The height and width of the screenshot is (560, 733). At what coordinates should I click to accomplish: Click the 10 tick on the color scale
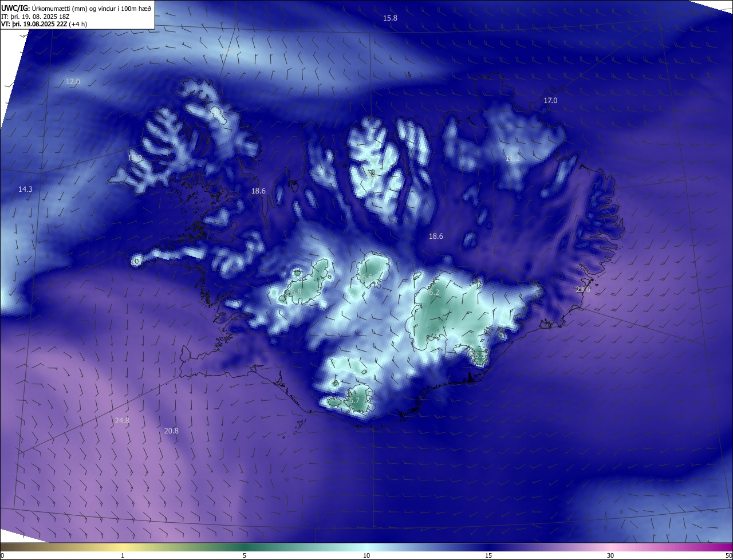tap(366, 555)
